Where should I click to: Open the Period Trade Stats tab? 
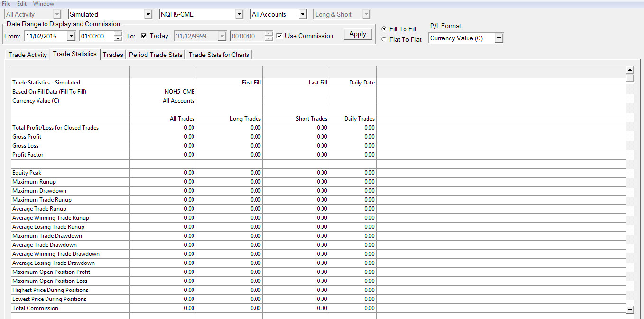point(156,55)
